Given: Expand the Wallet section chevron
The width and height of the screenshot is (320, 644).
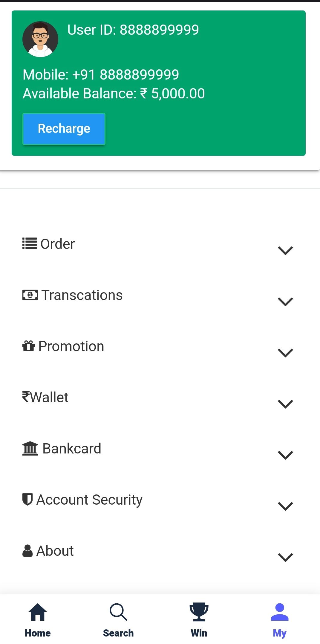Looking at the screenshot, I should (x=285, y=404).
